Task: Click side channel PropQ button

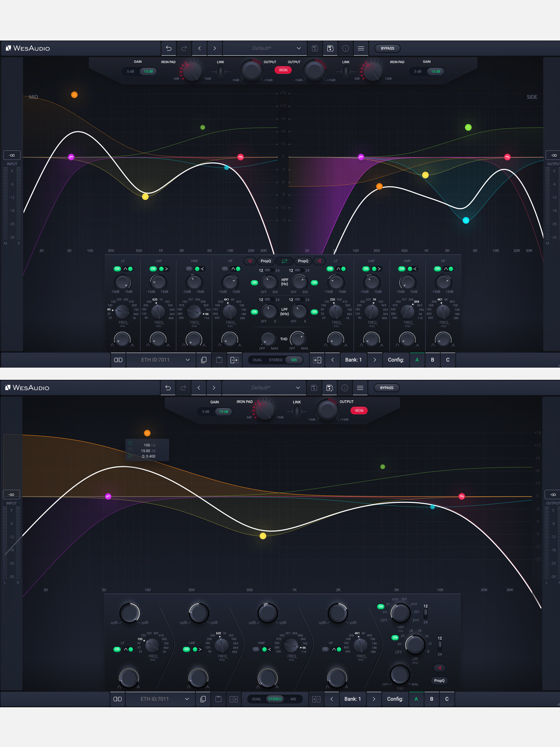Action: coord(303,261)
